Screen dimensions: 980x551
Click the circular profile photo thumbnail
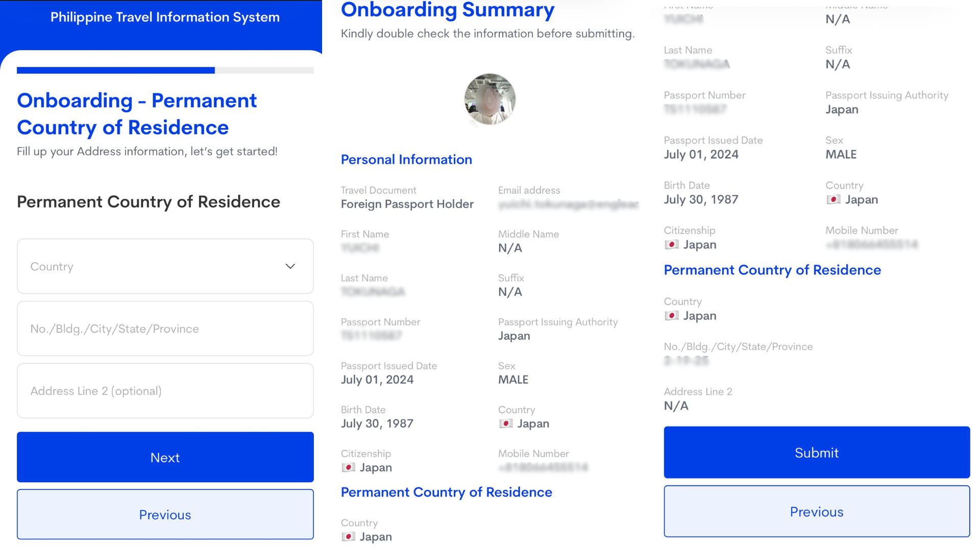(x=489, y=99)
